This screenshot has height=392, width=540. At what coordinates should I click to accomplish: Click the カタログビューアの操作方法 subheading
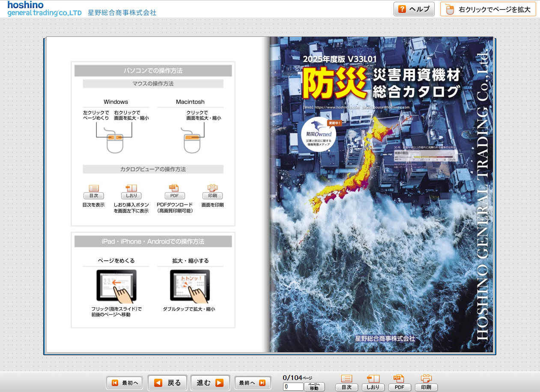pyautogui.click(x=153, y=169)
